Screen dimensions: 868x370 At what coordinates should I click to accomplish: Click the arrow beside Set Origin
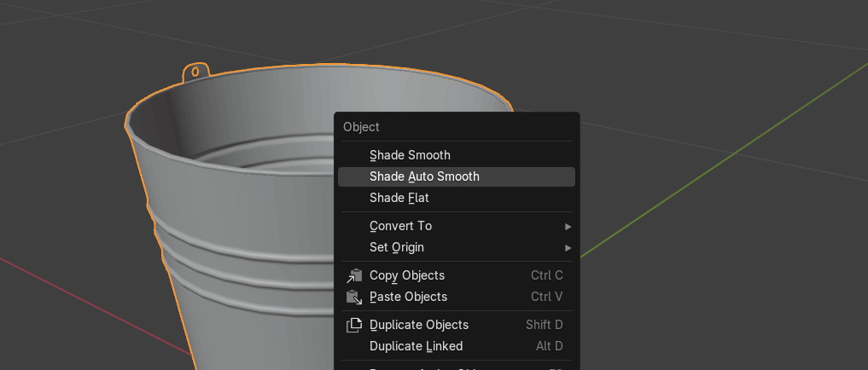(568, 248)
